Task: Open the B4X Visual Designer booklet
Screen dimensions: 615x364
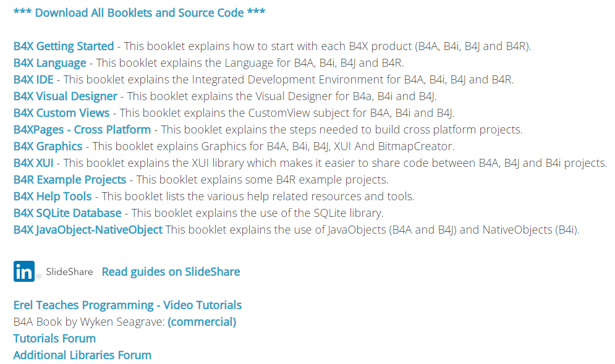Action: pos(65,96)
